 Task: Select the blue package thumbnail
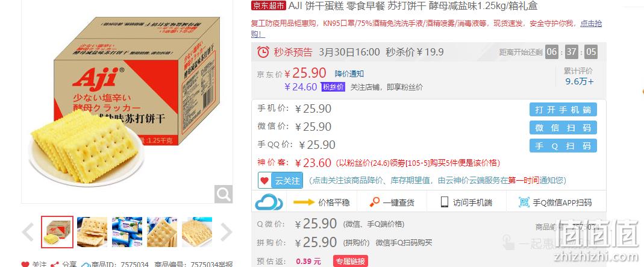coord(127,232)
